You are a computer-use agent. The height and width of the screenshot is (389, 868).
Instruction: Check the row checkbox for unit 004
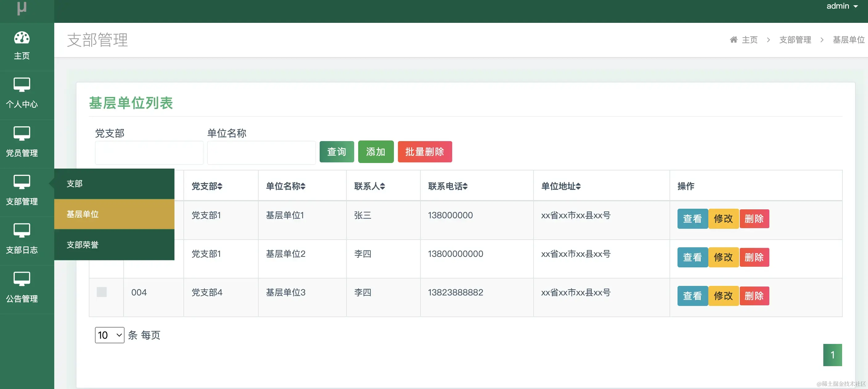pos(101,292)
